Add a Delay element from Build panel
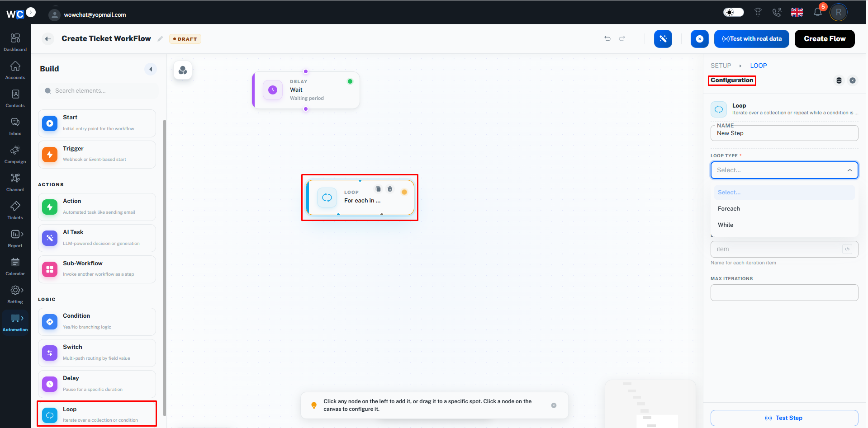Viewport: 868px width, 428px height. [x=97, y=384]
